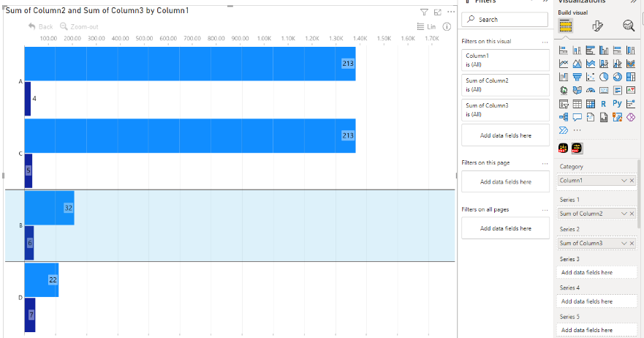
Task: Click the highlighted black custom visual icon
Action: pos(577,148)
